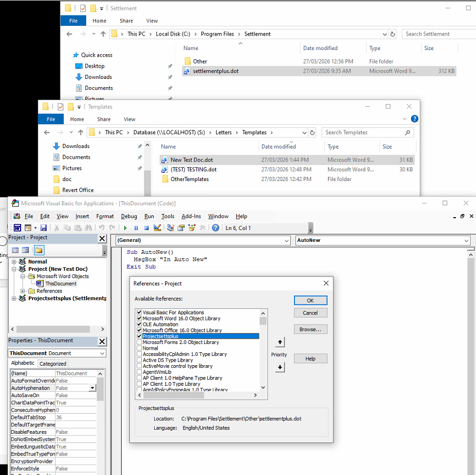476x475 pixels.
Task: Save the project with the floppy disk icon
Action: pyautogui.click(x=43, y=228)
